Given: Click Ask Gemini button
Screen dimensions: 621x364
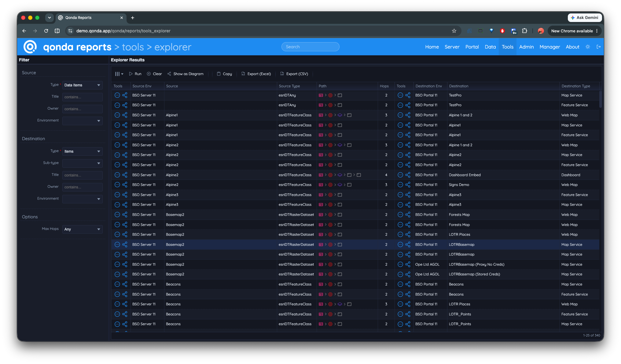Looking at the screenshot, I should click(584, 18).
